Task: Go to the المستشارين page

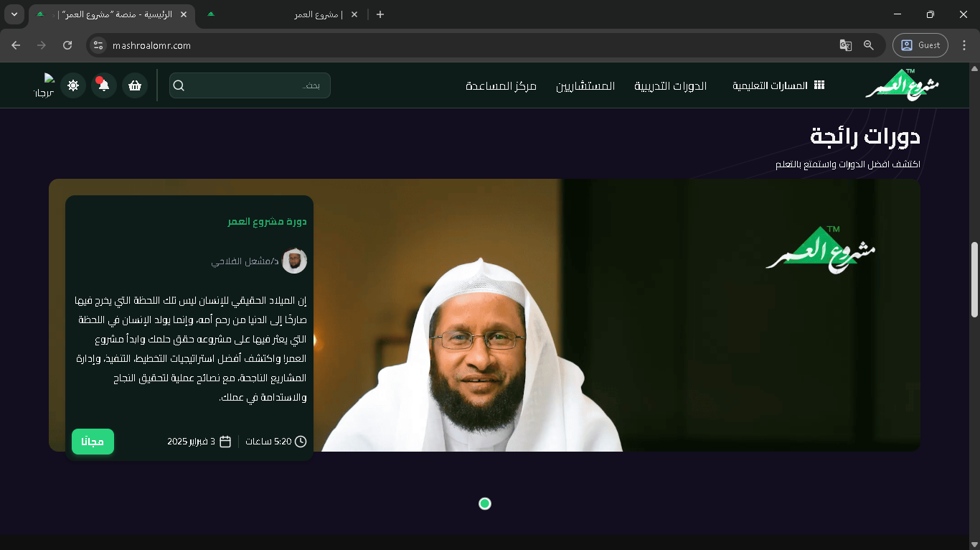Action: [585, 85]
